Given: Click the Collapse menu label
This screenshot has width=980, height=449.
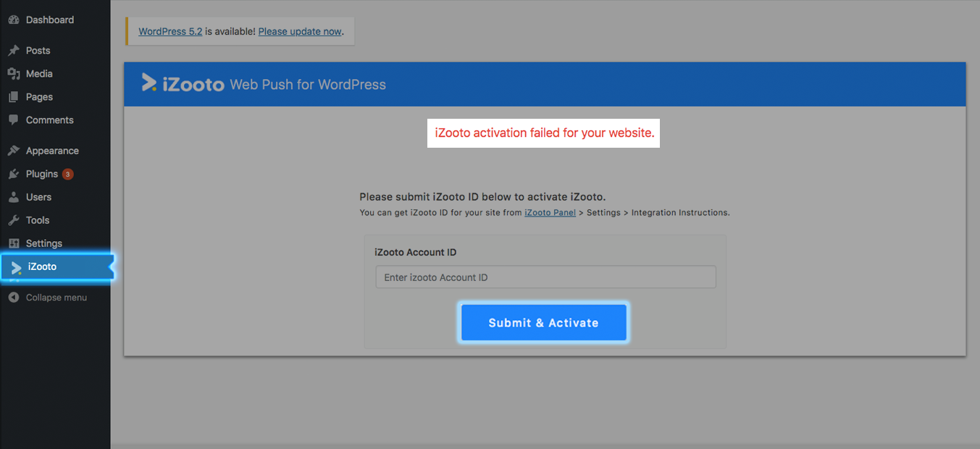Looking at the screenshot, I should [x=56, y=298].
